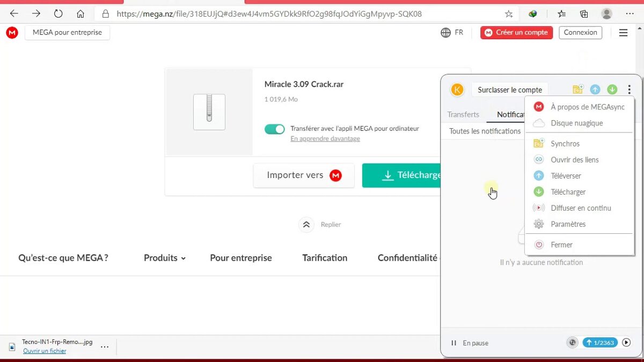
Task: Open the downloaded file via 'Ouvrir un fichier'
Action: 45,351
